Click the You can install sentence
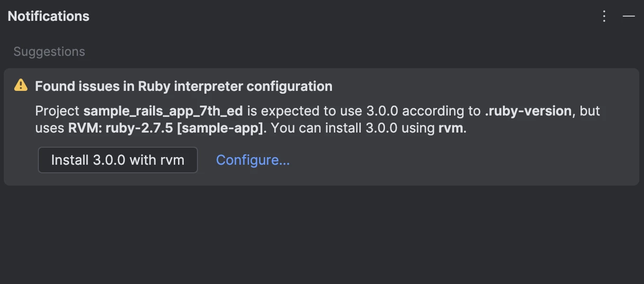644x284 pixels. tap(316, 128)
